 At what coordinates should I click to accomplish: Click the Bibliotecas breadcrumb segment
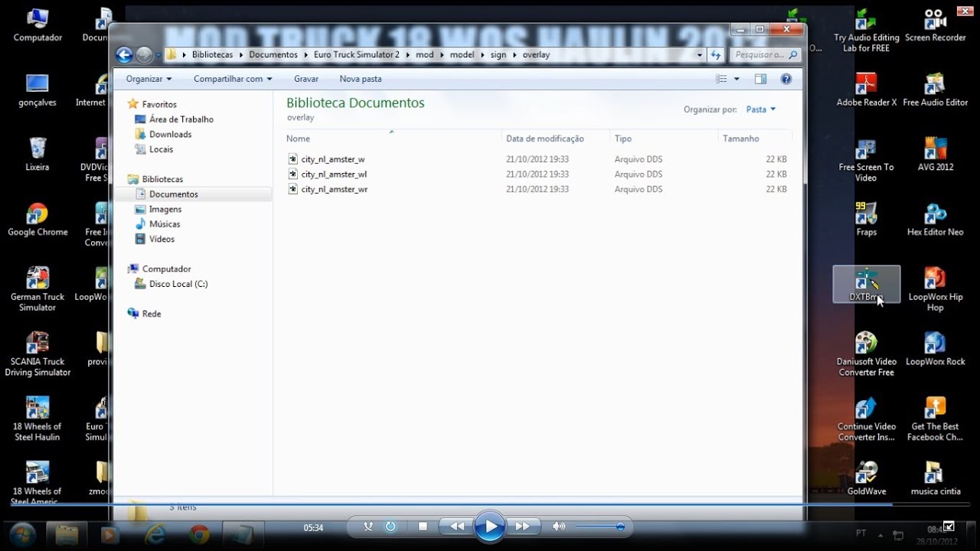tap(213, 55)
